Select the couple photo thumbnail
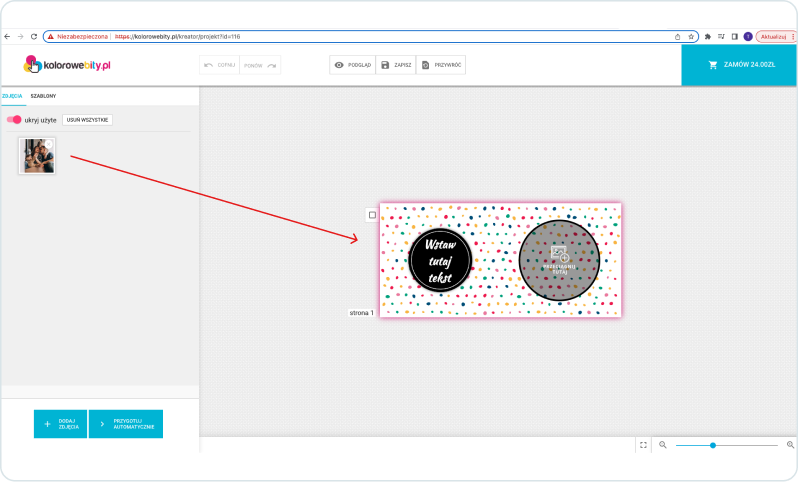The image size is (798, 482). click(37, 155)
